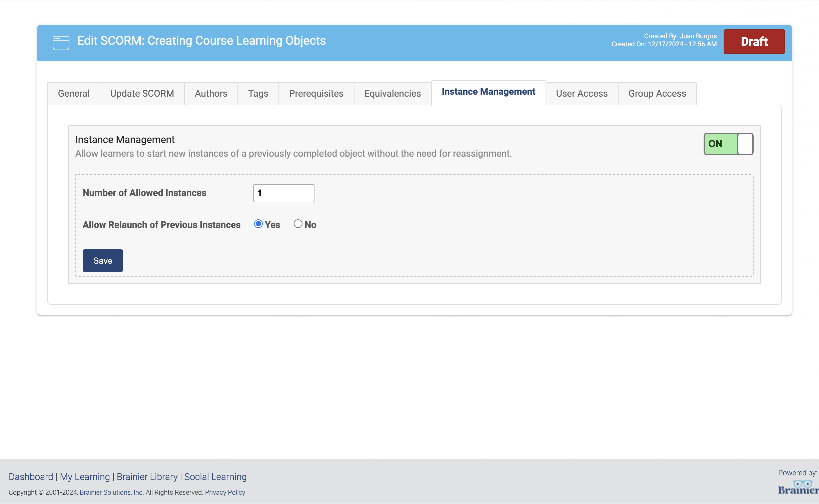
Task: Open the Dashboard footer link
Action: (x=31, y=477)
